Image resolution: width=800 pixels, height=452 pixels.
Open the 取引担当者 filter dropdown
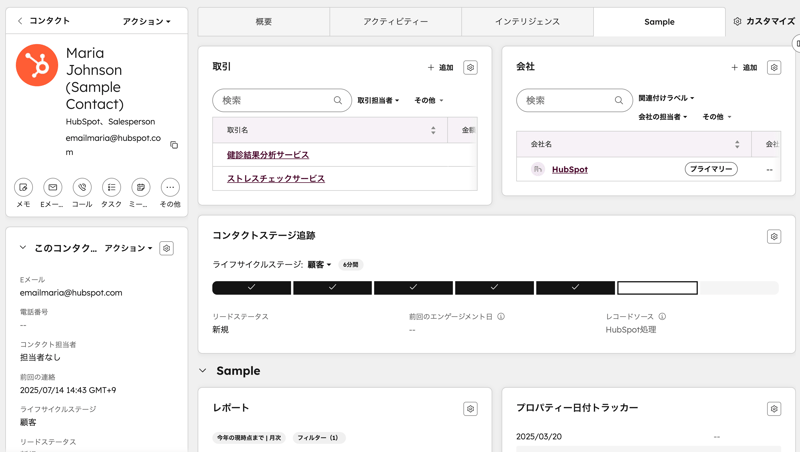coord(378,101)
